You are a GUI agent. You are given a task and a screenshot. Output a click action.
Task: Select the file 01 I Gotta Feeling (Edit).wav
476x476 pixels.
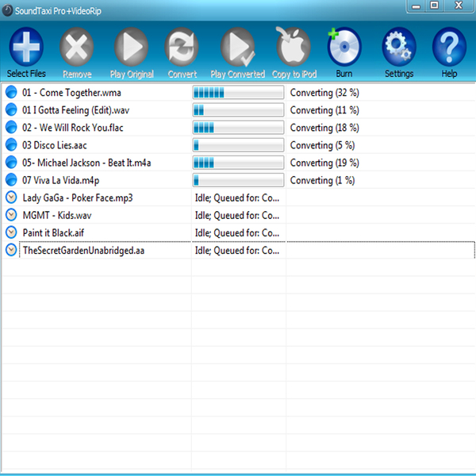click(x=75, y=110)
